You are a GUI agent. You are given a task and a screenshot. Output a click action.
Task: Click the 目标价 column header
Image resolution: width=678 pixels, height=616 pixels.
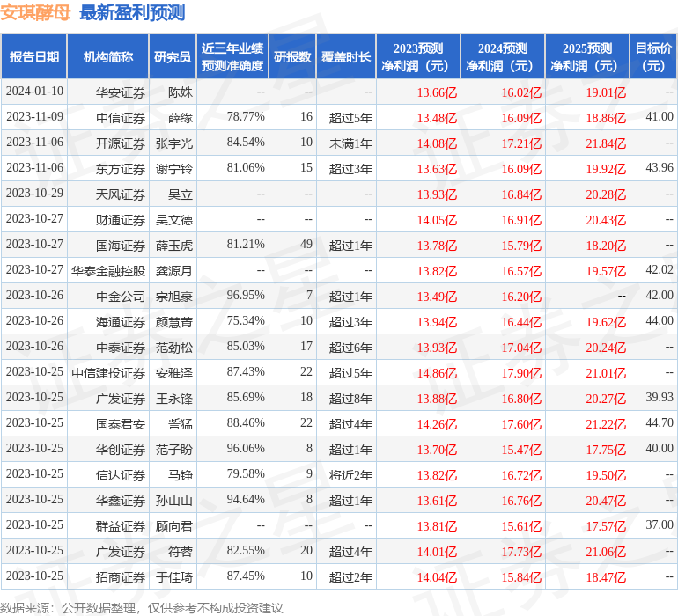(x=653, y=57)
